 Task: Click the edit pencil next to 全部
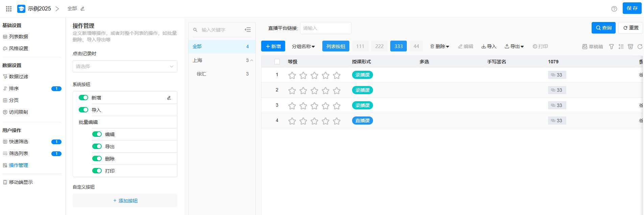[82, 9]
